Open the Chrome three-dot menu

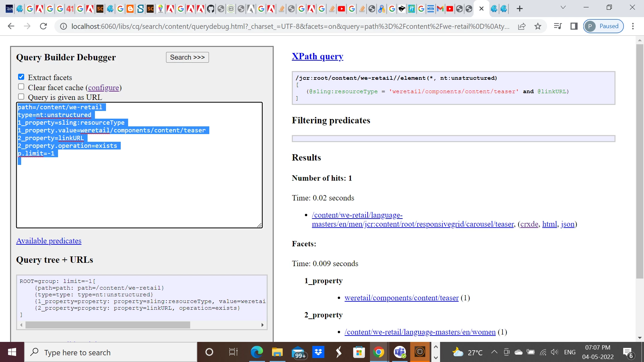(633, 26)
